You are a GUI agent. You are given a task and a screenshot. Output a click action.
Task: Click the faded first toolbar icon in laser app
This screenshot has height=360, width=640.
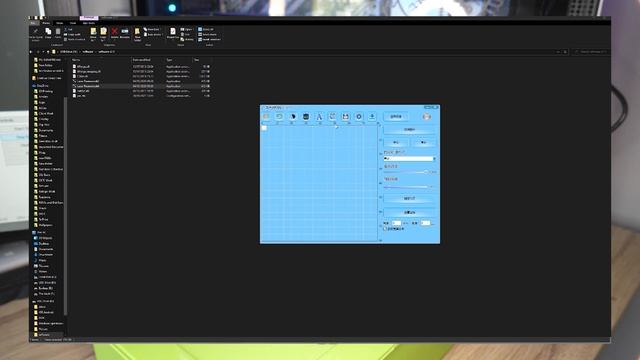click(266, 117)
